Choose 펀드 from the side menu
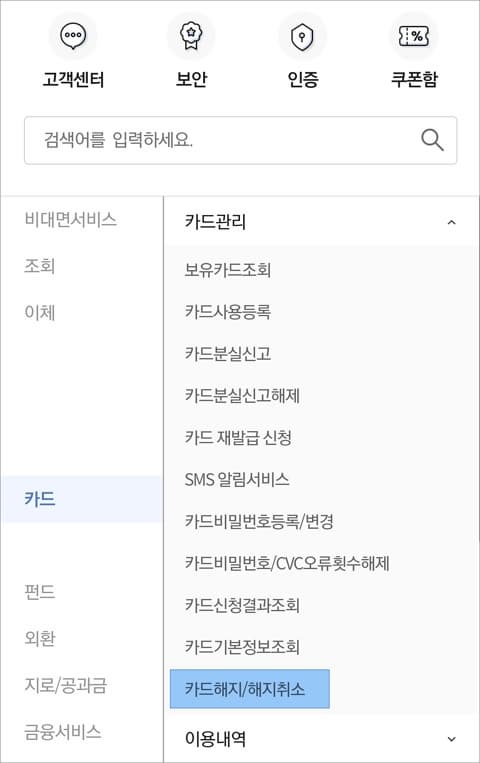480x763 pixels. tap(39, 592)
